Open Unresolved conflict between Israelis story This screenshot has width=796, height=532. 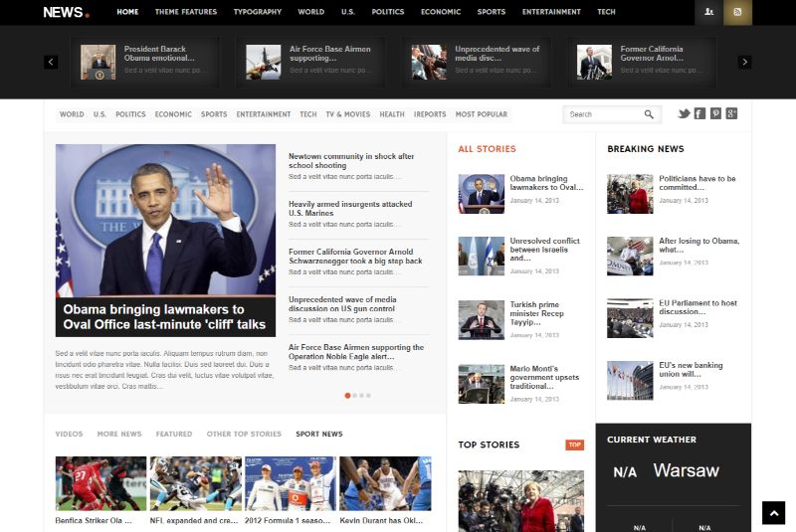tap(544, 250)
